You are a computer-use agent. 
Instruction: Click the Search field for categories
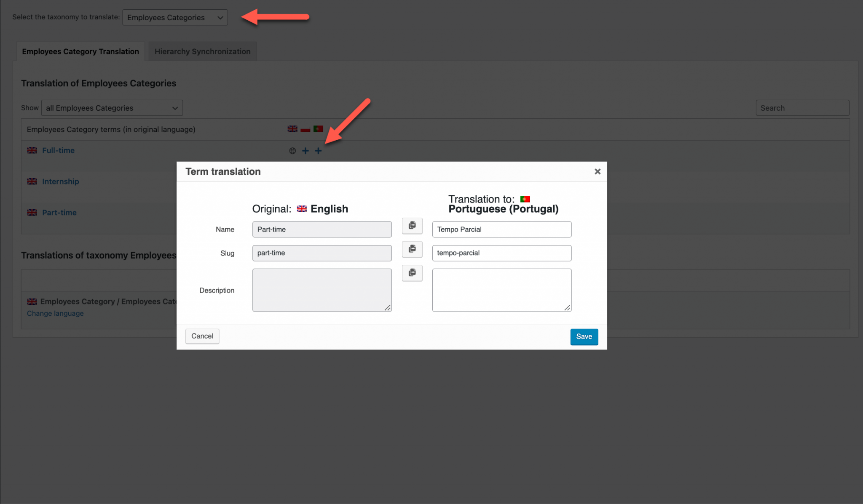802,108
